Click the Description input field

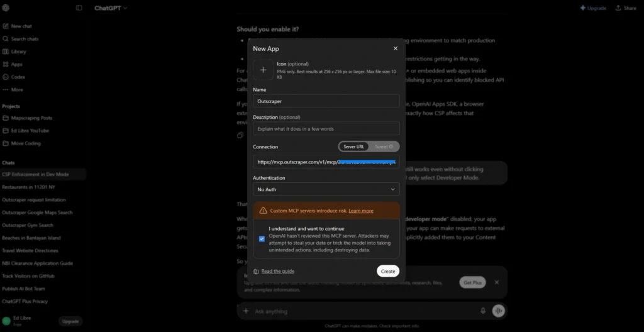click(x=326, y=129)
